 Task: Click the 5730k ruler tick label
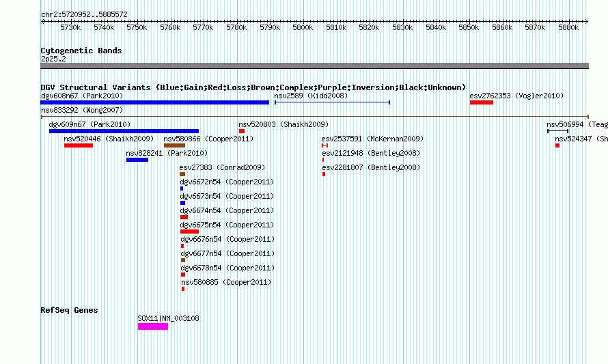70,27
